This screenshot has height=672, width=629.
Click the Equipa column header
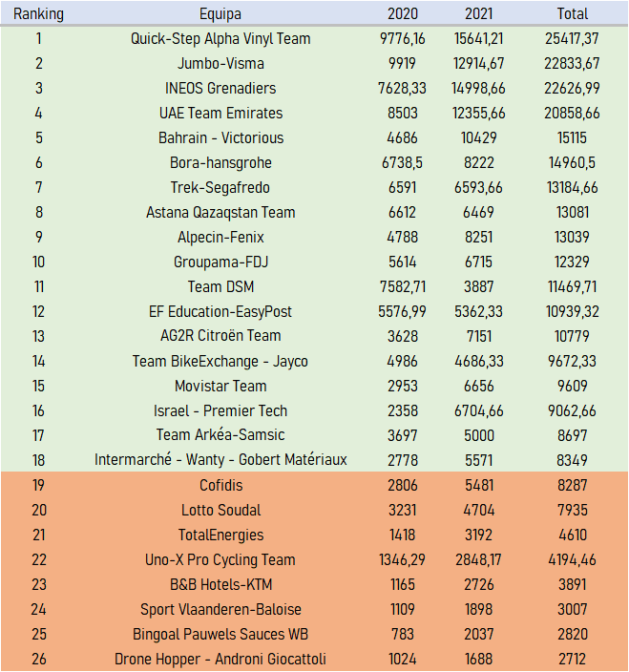220,14
